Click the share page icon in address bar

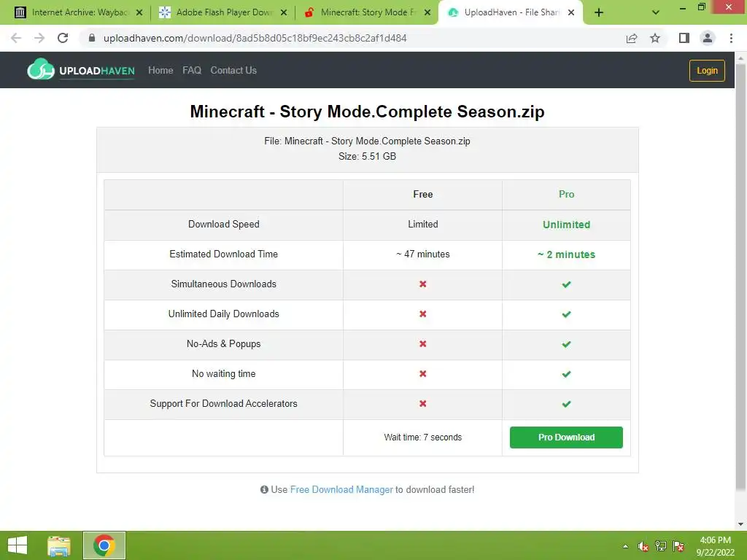coord(632,38)
